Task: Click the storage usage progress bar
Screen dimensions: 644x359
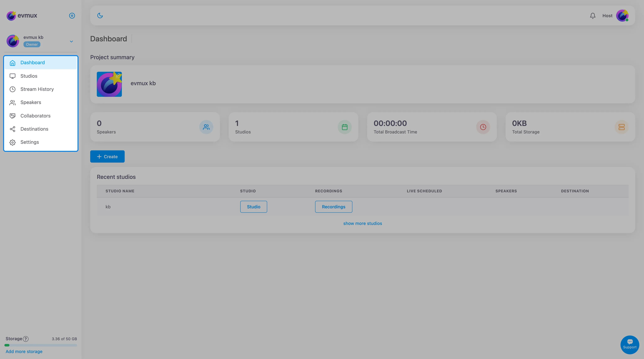Action: coord(41,345)
